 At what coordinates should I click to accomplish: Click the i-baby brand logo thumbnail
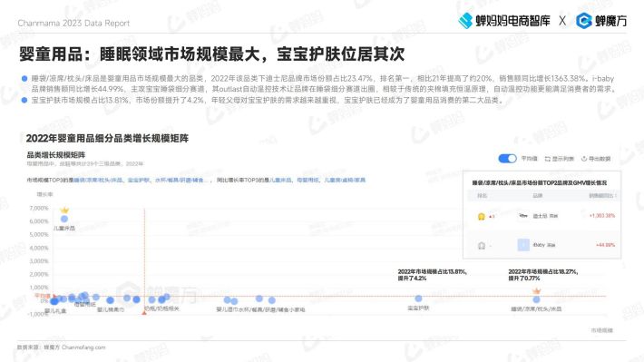tap(523, 245)
